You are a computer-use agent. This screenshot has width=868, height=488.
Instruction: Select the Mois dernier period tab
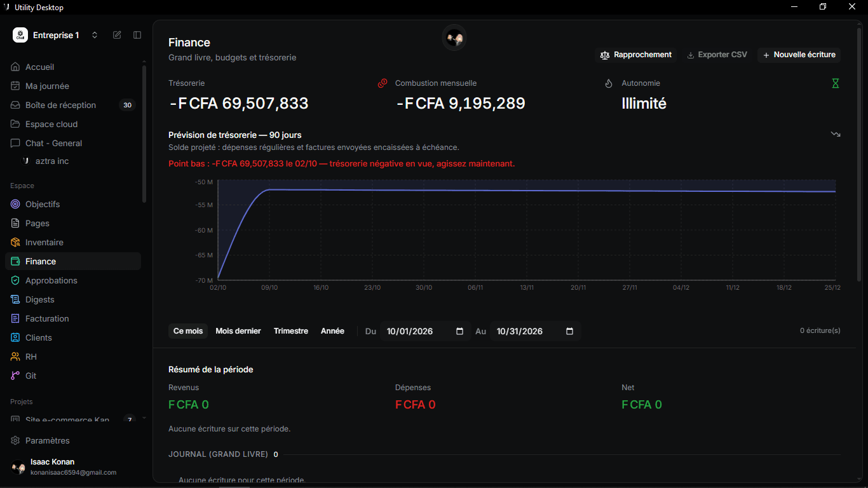(x=238, y=331)
